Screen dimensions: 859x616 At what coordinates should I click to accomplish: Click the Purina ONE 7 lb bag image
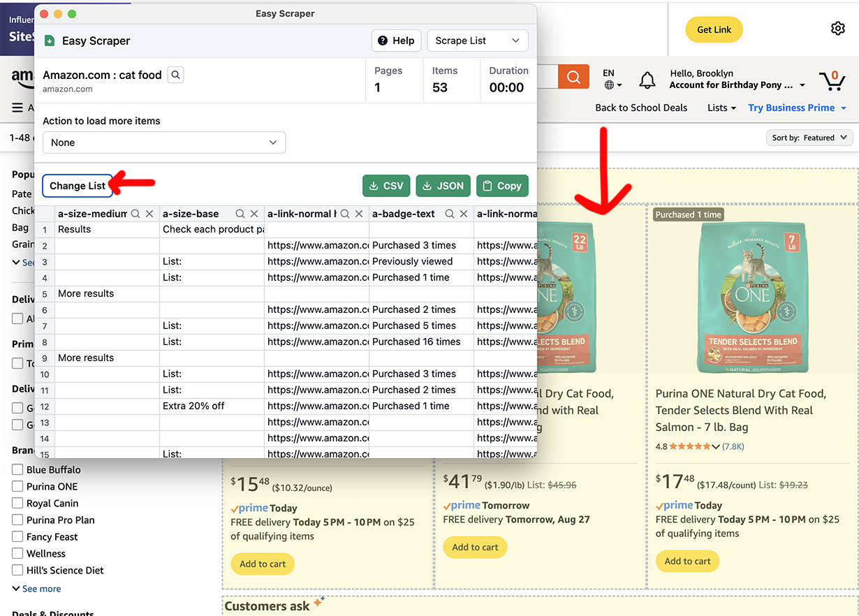coord(752,297)
